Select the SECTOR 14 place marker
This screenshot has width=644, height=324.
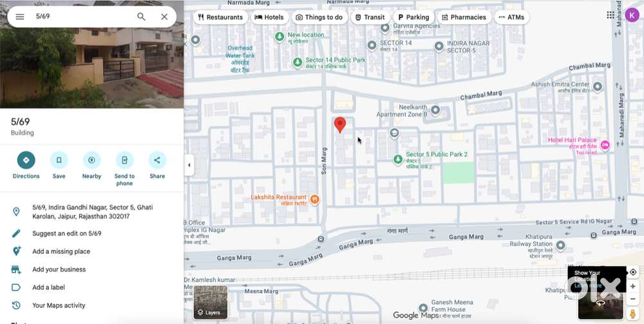coord(372,45)
